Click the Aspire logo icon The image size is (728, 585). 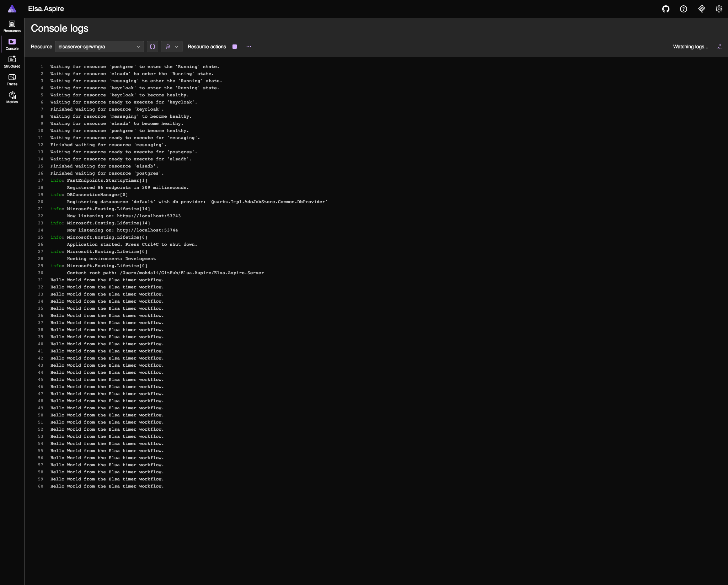(12, 9)
